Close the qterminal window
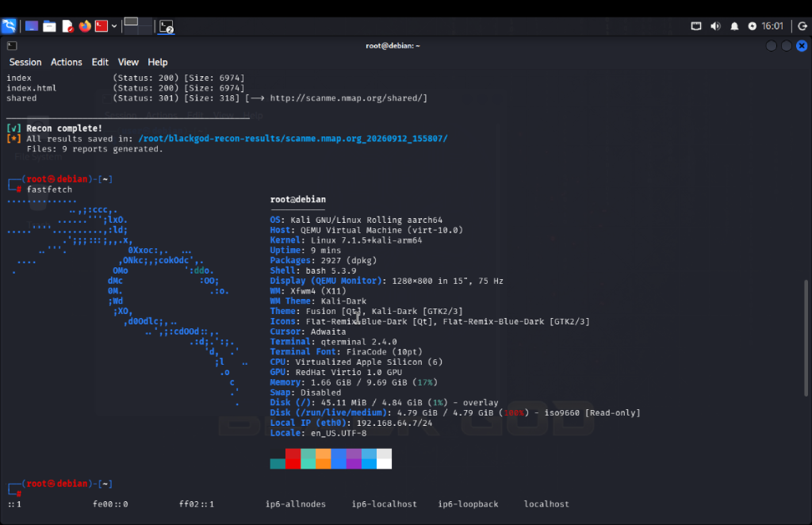Screen dimensions: 812x525 coord(802,45)
